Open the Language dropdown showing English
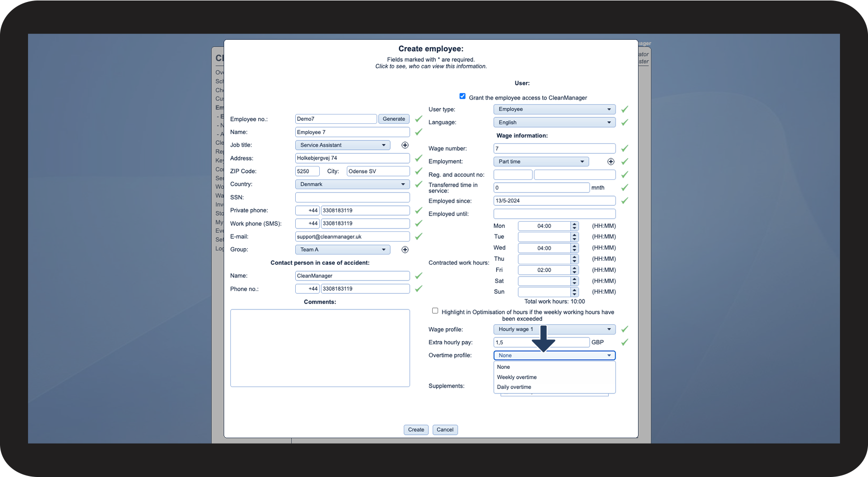This screenshot has width=868, height=477. pos(554,122)
